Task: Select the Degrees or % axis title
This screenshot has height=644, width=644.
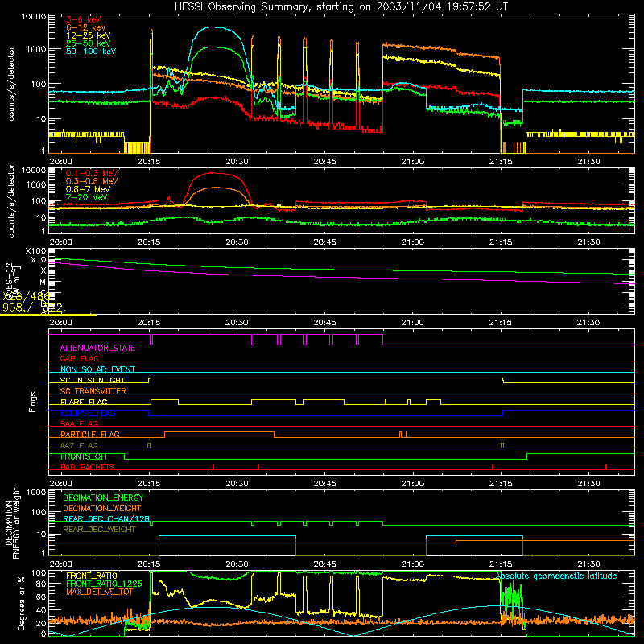Action: [x=21, y=603]
